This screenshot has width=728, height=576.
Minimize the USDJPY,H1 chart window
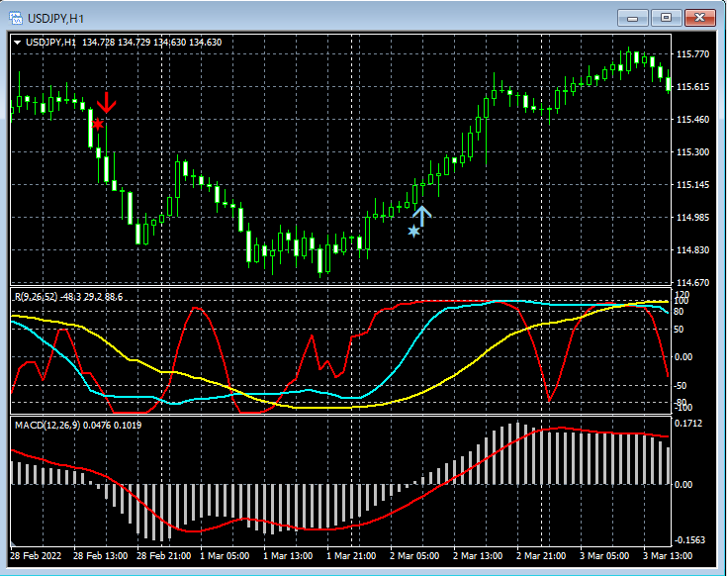tap(632, 18)
